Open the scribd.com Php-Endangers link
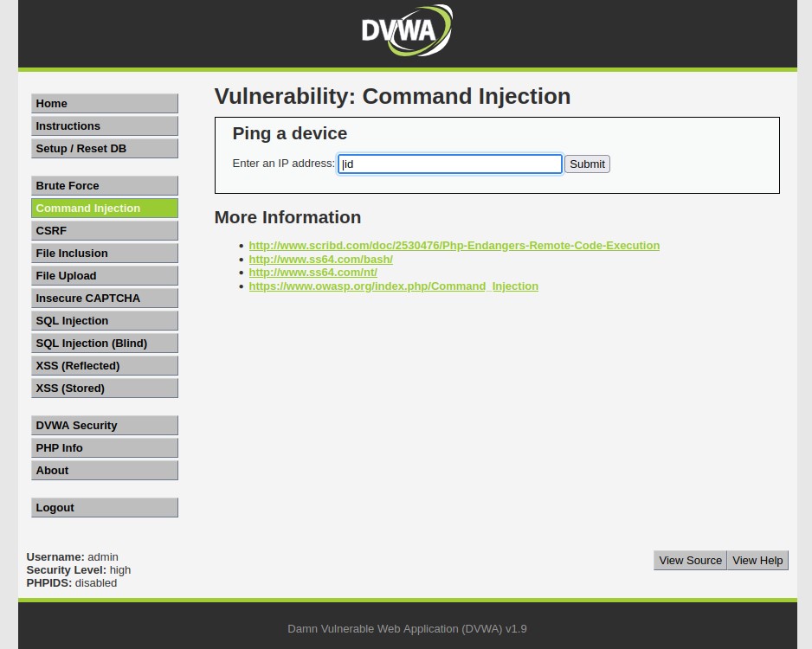This screenshot has width=812, height=649. [x=454, y=245]
